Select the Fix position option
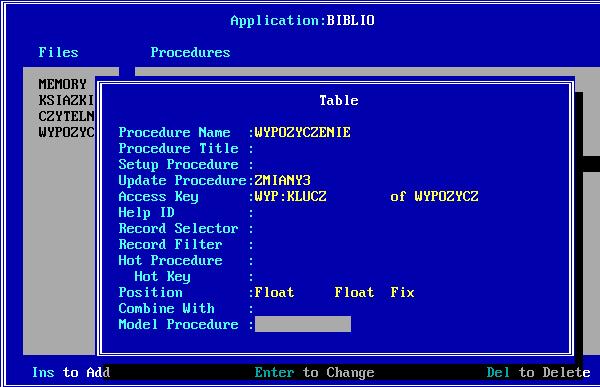Screen dimensions: 600x387 pos(402,292)
